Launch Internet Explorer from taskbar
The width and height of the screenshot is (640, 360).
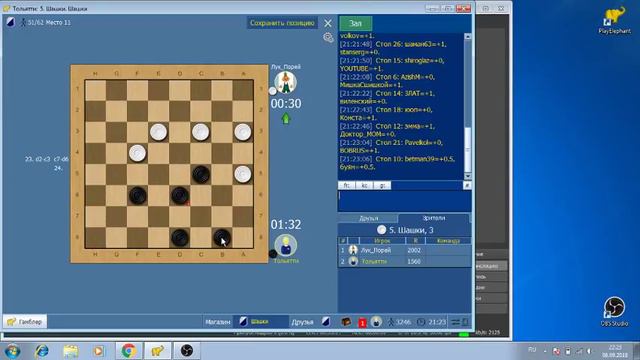42,351
